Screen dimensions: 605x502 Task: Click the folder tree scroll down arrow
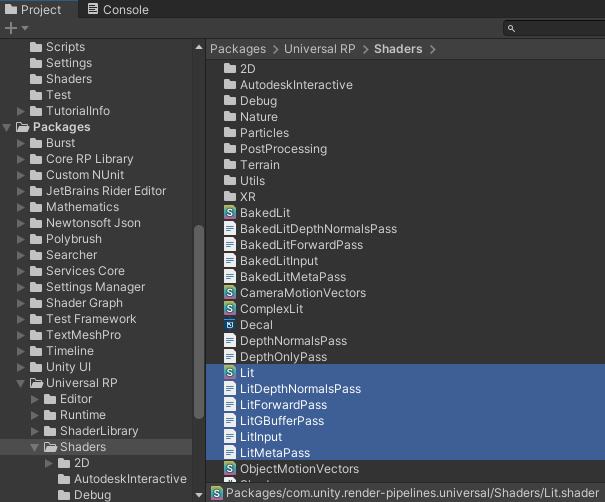click(199, 495)
